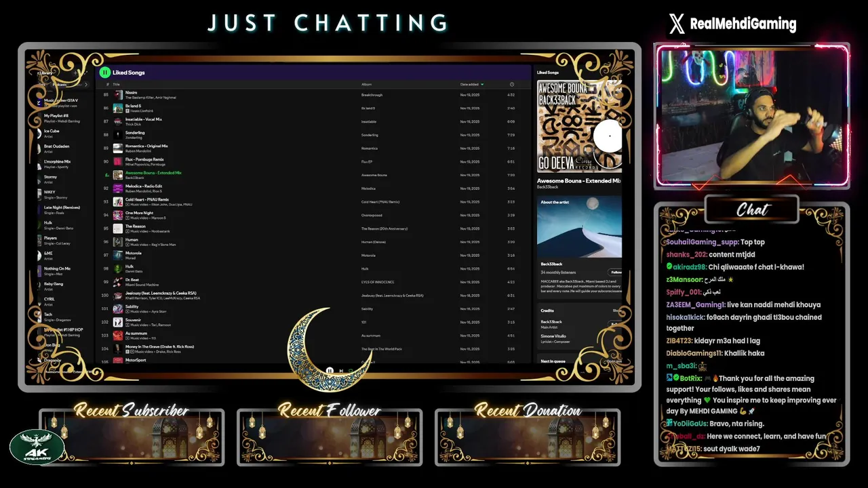Viewport: 868px width, 488px height.
Task: Select the Podcasts filter chip in library
Action: coord(60,85)
